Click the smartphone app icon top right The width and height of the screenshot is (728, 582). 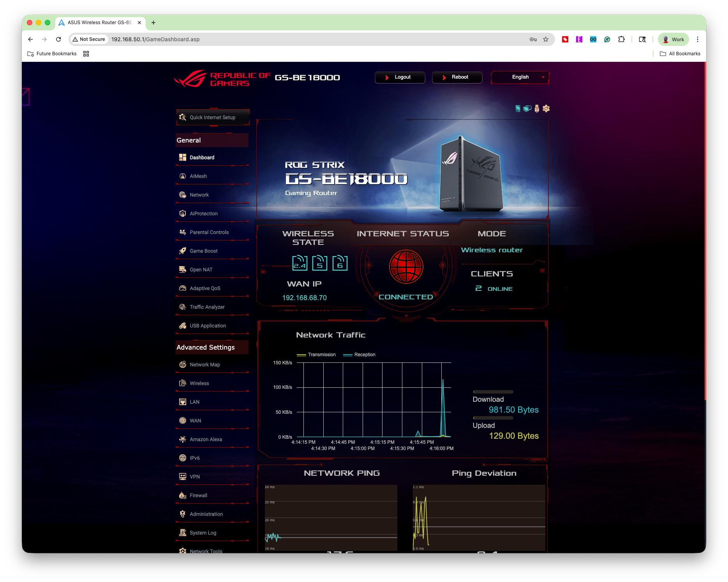point(518,109)
